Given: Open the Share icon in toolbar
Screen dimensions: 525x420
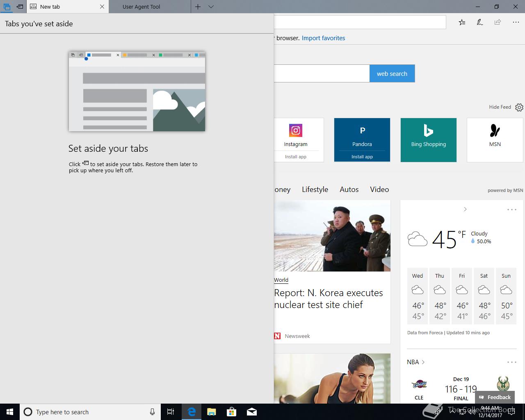Looking at the screenshot, I should [x=498, y=22].
